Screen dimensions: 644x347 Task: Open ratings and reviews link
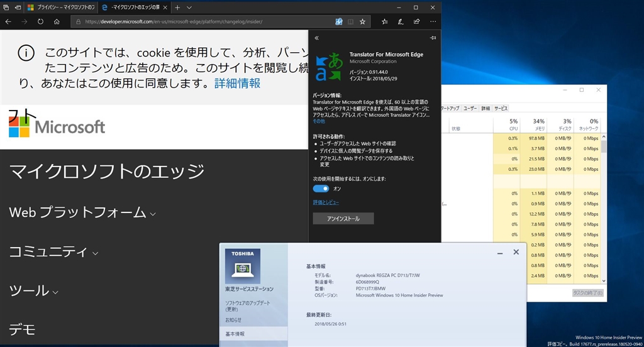point(326,202)
